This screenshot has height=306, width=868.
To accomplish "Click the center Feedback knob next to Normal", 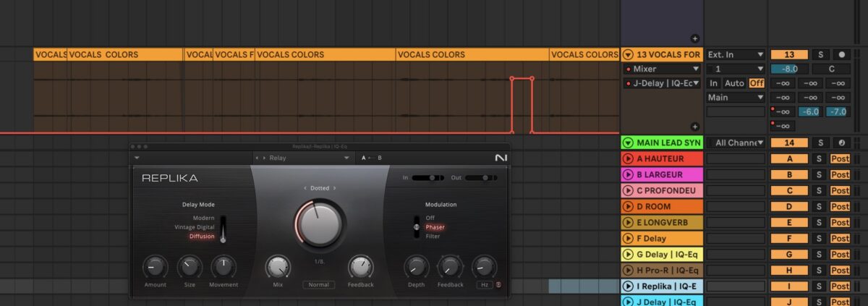I will click(x=360, y=267).
